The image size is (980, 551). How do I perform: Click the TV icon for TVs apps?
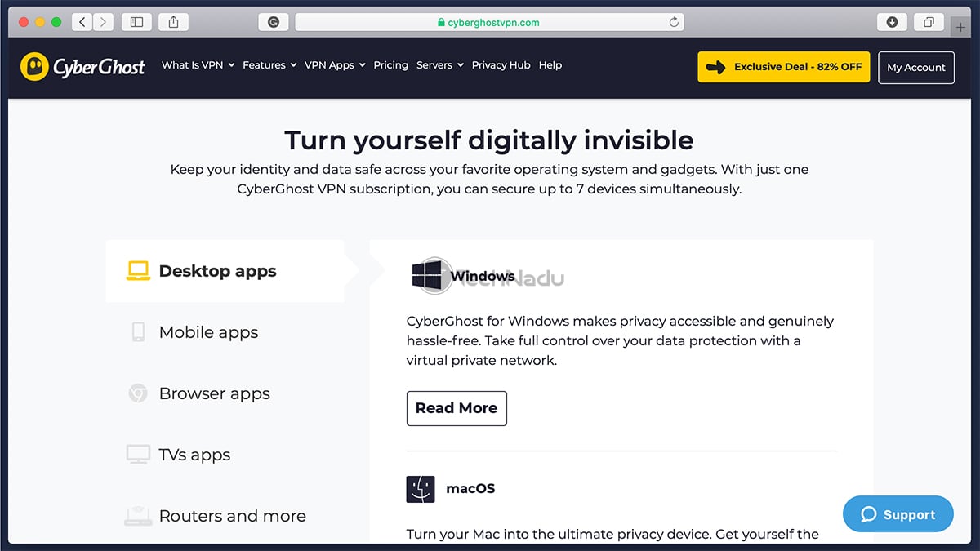[138, 455]
